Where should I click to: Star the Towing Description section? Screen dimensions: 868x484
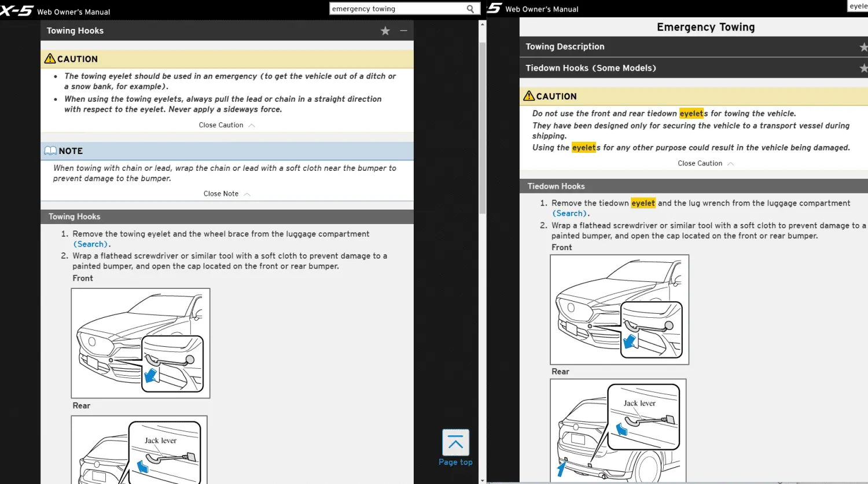click(863, 47)
